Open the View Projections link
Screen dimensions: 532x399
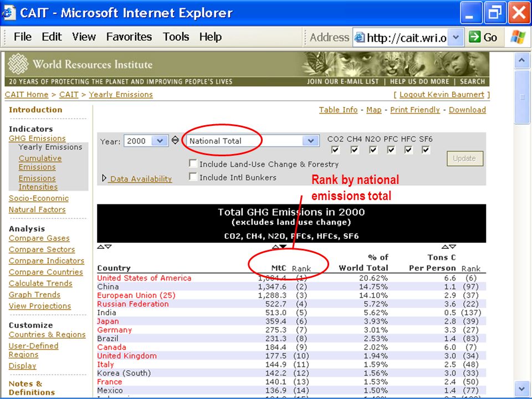coord(40,306)
